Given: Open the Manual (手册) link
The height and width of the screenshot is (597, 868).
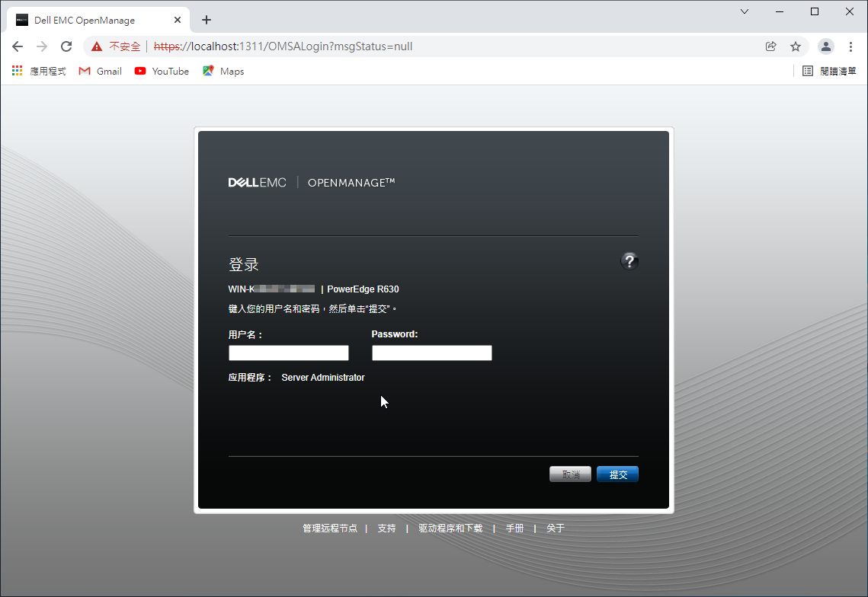Looking at the screenshot, I should pyautogui.click(x=515, y=528).
